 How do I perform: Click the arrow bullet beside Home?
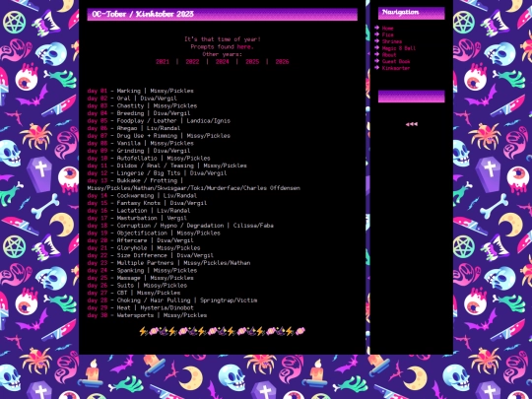pos(376,28)
